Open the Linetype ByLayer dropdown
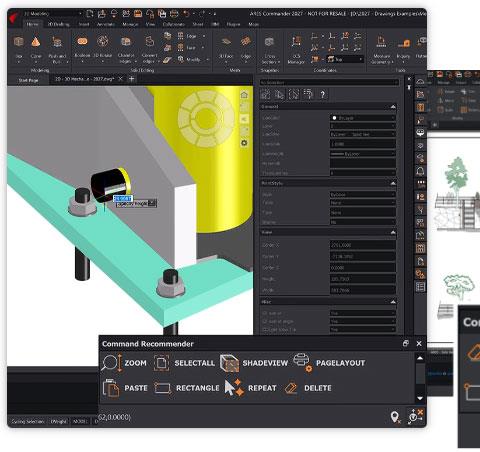Screen dimensions: 480x452 tap(363, 134)
